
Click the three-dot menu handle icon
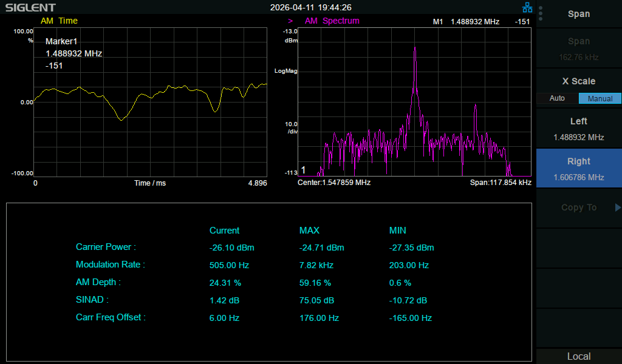point(541,13)
